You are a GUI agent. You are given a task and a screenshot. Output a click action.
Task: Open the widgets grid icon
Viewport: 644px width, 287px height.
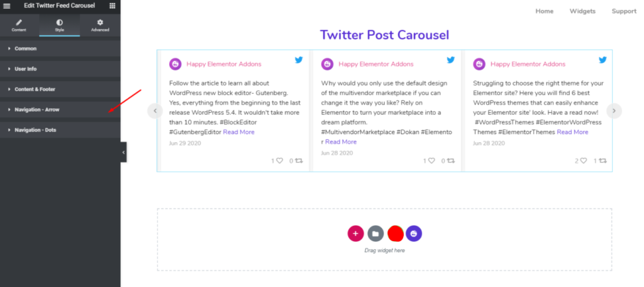112,6
